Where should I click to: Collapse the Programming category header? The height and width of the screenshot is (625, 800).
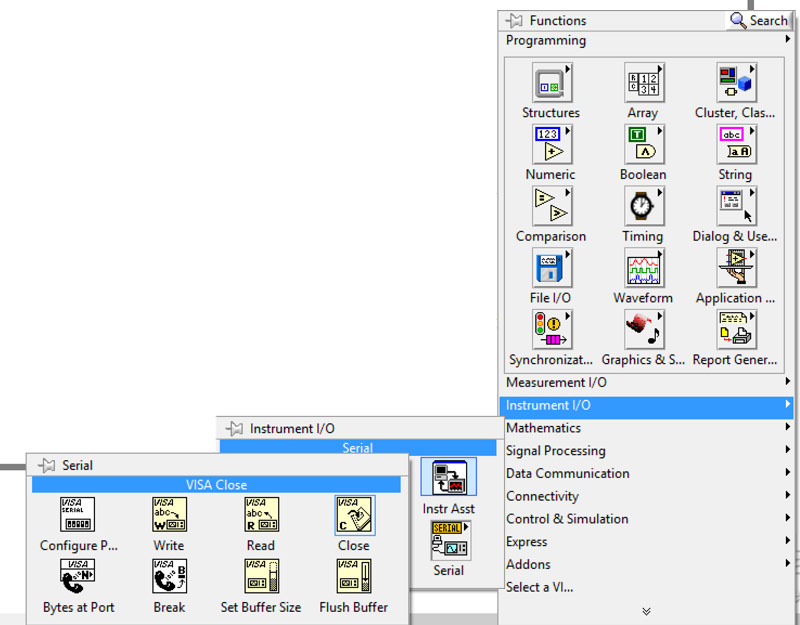tap(646, 40)
